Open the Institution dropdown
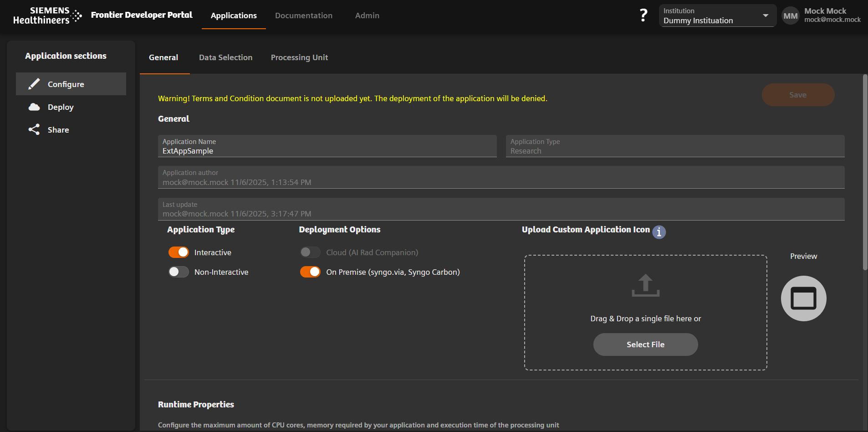The width and height of the screenshot is (868, 432). 766,15
